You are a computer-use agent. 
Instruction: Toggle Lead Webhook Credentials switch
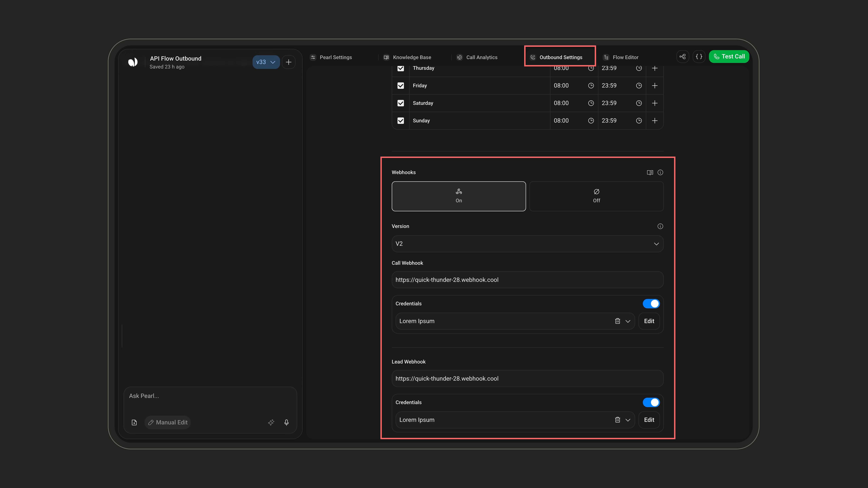tap(651, 402)
